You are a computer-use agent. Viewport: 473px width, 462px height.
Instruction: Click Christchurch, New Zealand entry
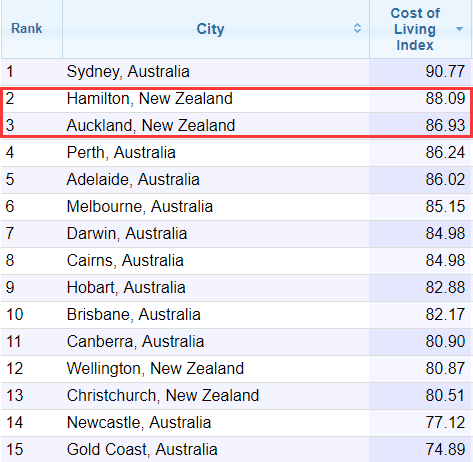click(x=163, y=396)
